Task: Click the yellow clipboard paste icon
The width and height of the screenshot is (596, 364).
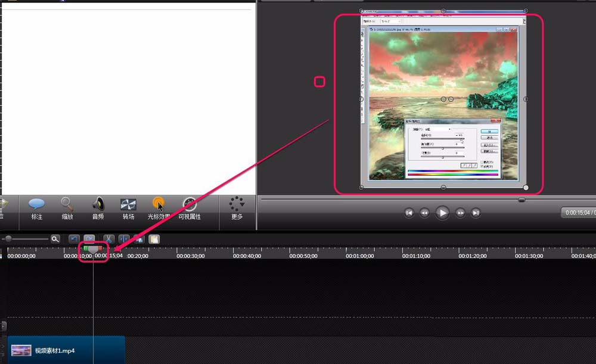Action: (x=153, y=239)
